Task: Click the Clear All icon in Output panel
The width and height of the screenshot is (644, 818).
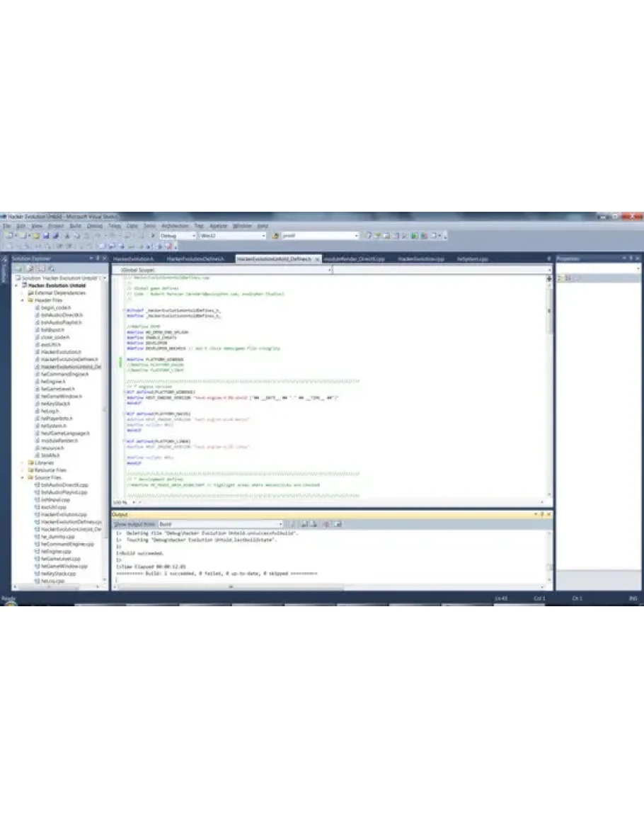Action: pyautogui.click(x=326, y=524)
